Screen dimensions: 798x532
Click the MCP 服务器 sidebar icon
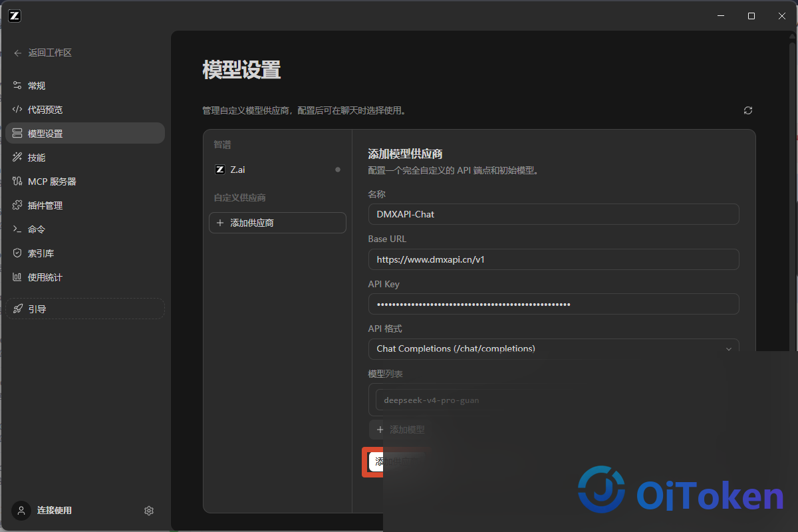pyautogui.click(x=18, y=182)
